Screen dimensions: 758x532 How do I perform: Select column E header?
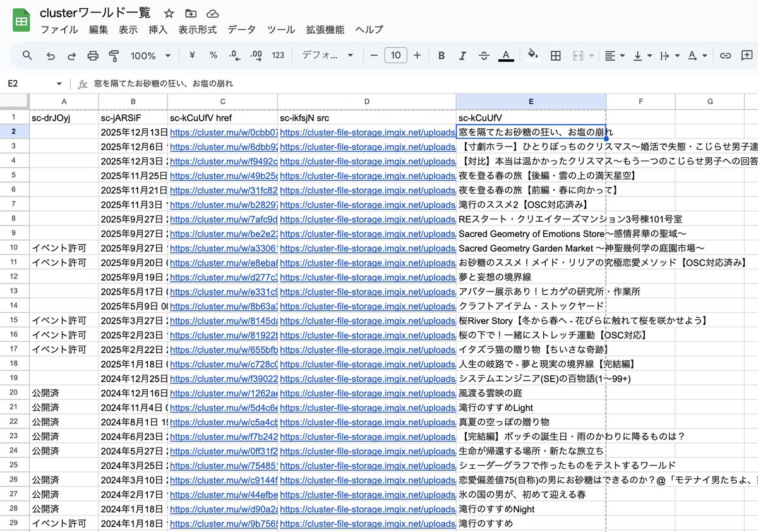tap(531, 101)
